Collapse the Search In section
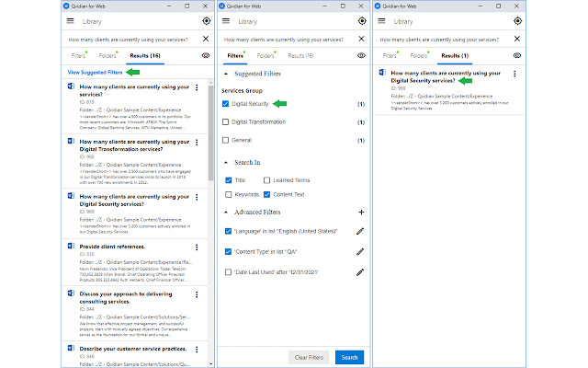The image size is (588, 368). point(226,163)
